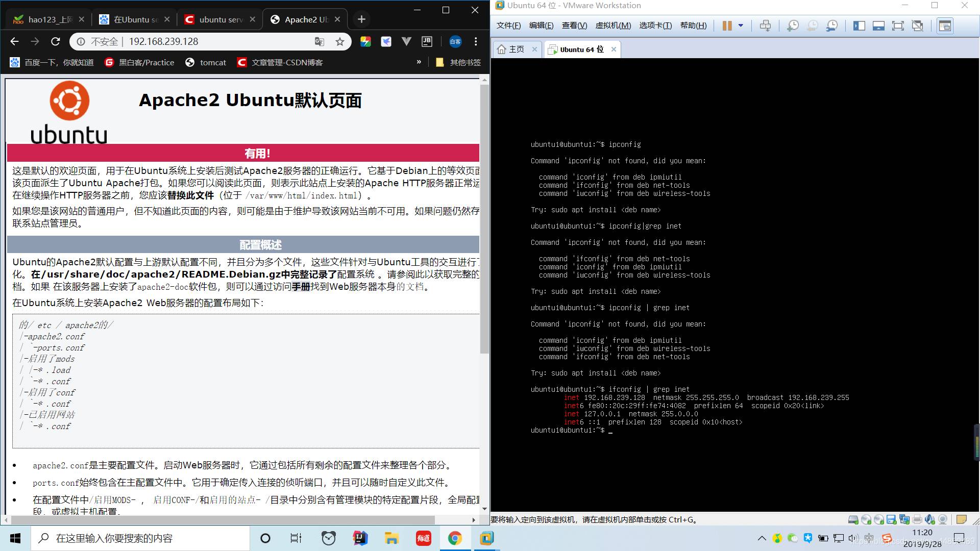Viewport: 980px width, 551px height.
Task: Open the 虚拟机(M) menu
Action: click(613, 26)
